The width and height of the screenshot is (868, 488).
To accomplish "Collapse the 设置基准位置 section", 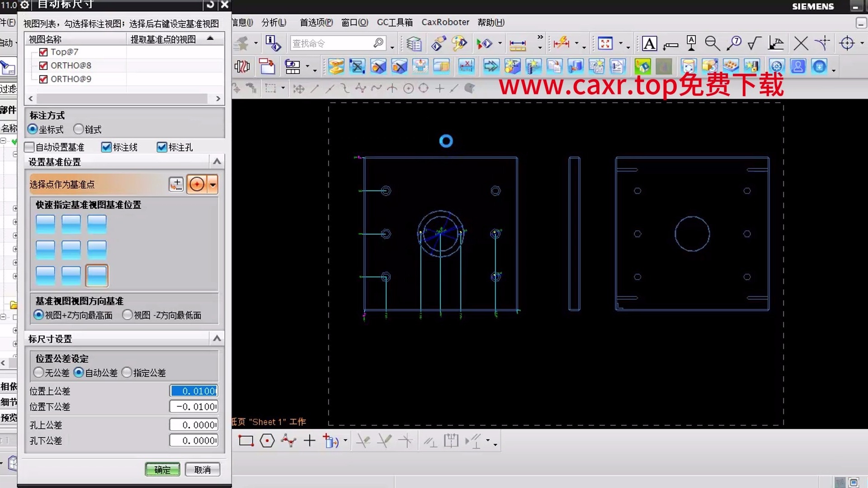I will (217, 162).
